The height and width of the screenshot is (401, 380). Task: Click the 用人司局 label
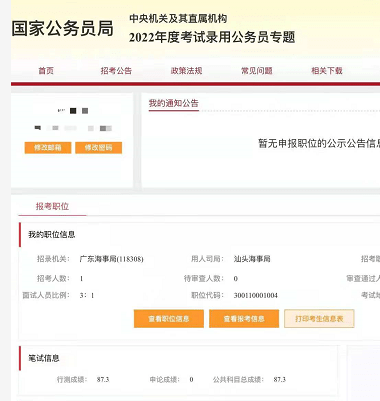click(207, 259)
